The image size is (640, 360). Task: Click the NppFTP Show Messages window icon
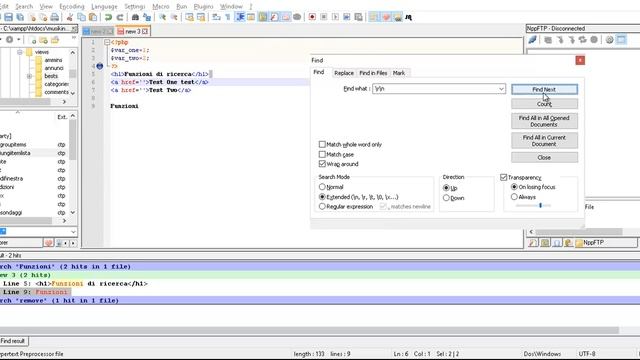click(621, 40)
